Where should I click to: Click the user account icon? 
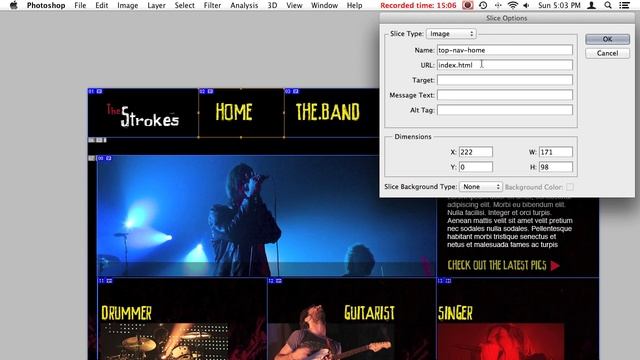click(x=591, y=5)
